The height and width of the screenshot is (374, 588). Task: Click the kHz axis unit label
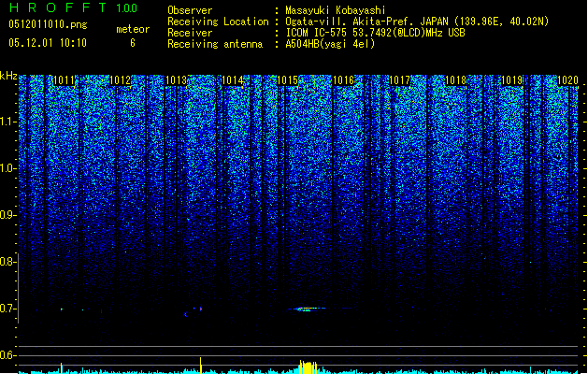tap(8, 76)
